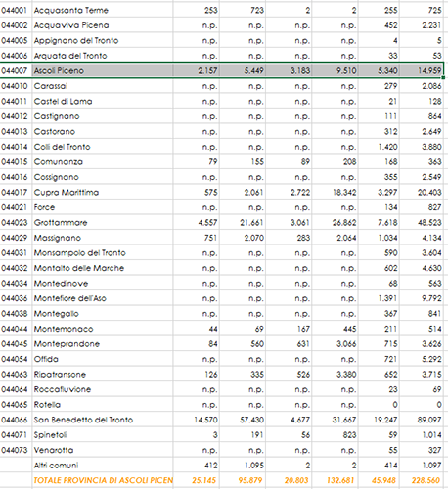Click the Montemonaco code cell 044044
448x489 pixels.
coord(16,329)
